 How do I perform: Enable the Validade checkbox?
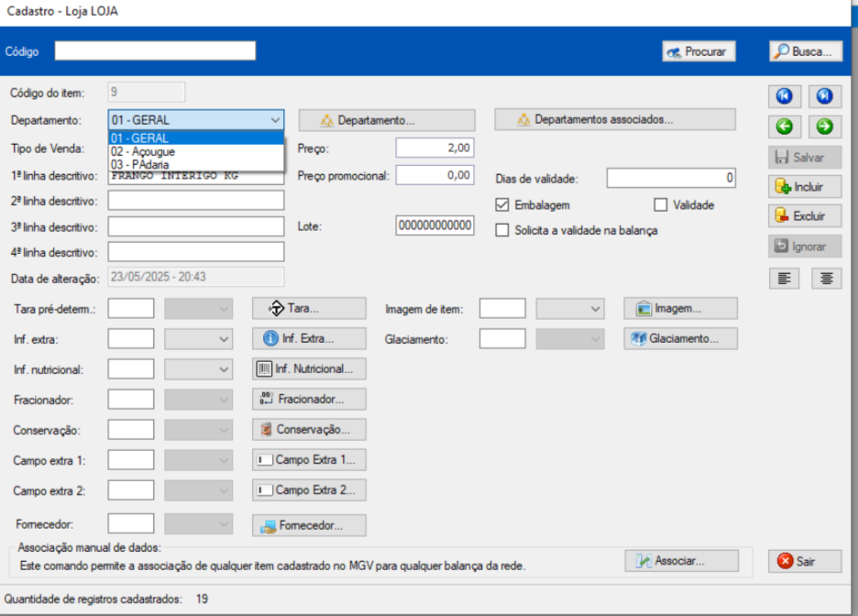click(x=661, y=205)
